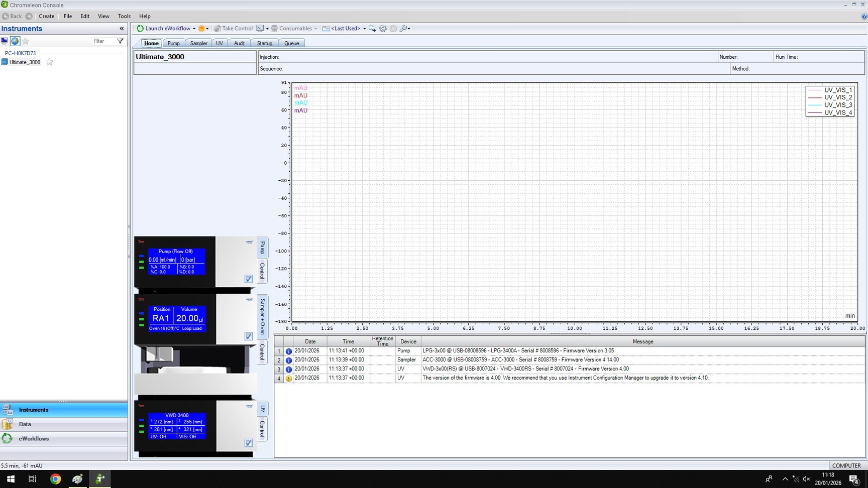Open the Tools menu

pos(124,16)
